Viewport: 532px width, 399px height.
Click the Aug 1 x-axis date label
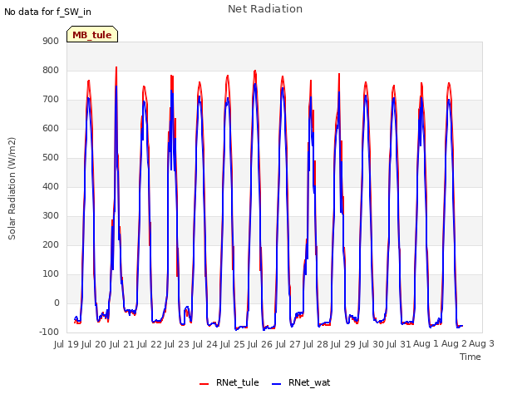(x=426, y=343)
